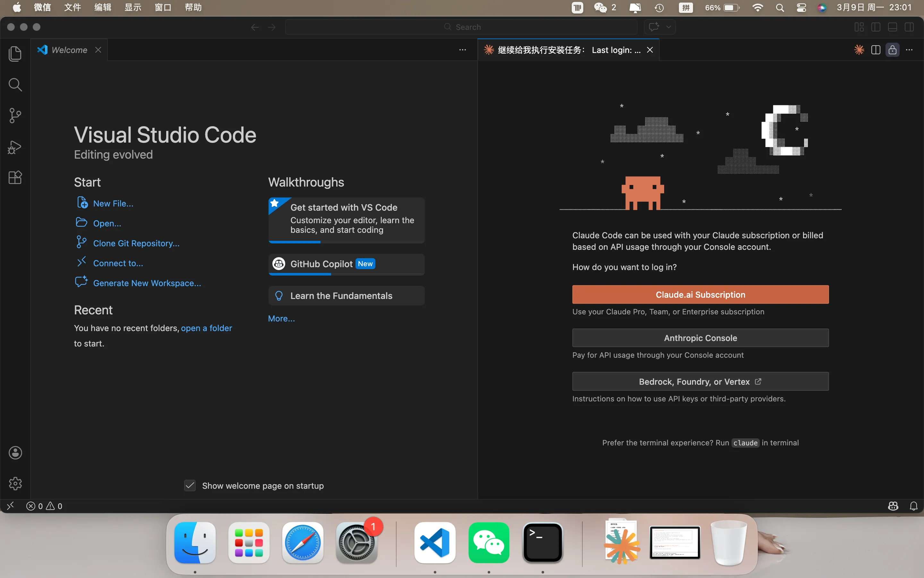
Task: Open Source Control view
Action: point(15,116)
